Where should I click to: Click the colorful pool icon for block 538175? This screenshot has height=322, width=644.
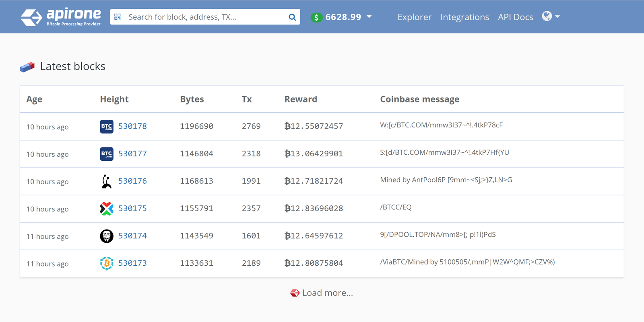coord(107,208)
